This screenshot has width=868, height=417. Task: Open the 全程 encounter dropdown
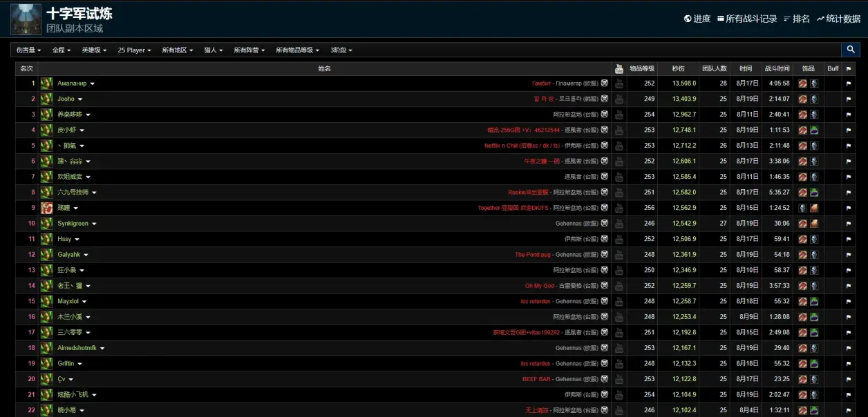[x=61, y=50]
